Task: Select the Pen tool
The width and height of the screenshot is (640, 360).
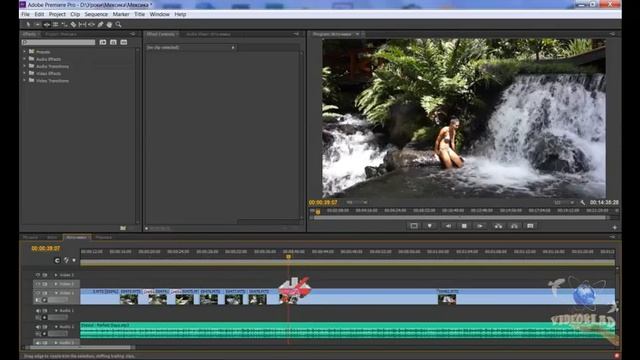Action: click(100, 24)
